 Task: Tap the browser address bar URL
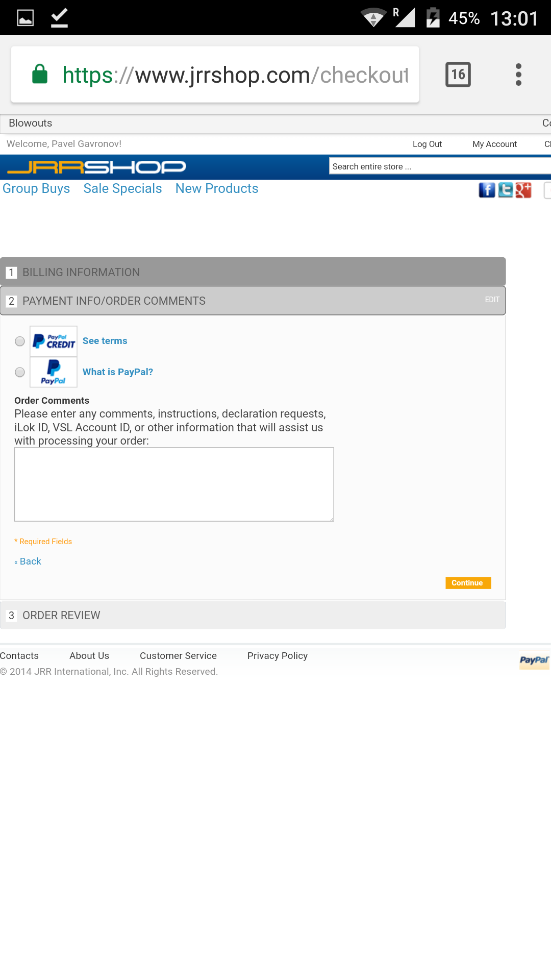235,75
